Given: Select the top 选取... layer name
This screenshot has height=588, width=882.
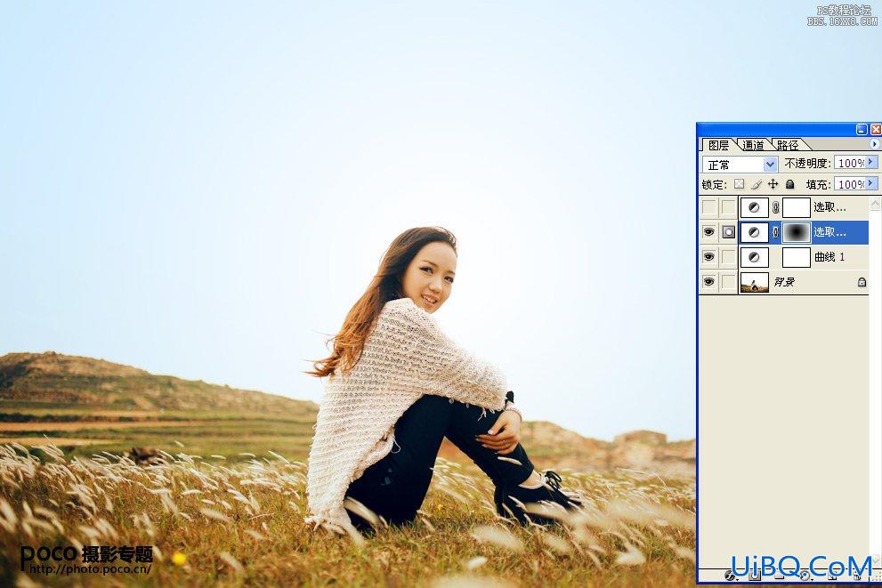Looking at the screenshot, I should pos(829,207).
